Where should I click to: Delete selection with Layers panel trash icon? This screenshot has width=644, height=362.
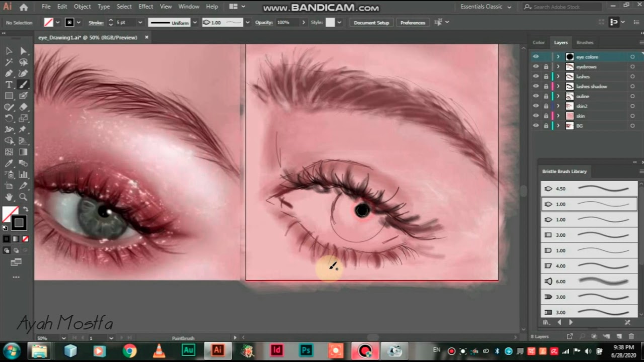click(x=631, y=336)
